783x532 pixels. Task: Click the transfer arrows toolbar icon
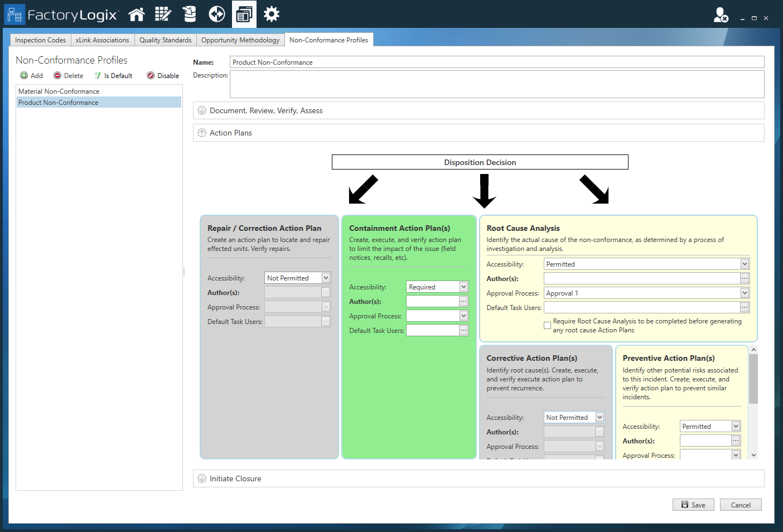[217, 14]
